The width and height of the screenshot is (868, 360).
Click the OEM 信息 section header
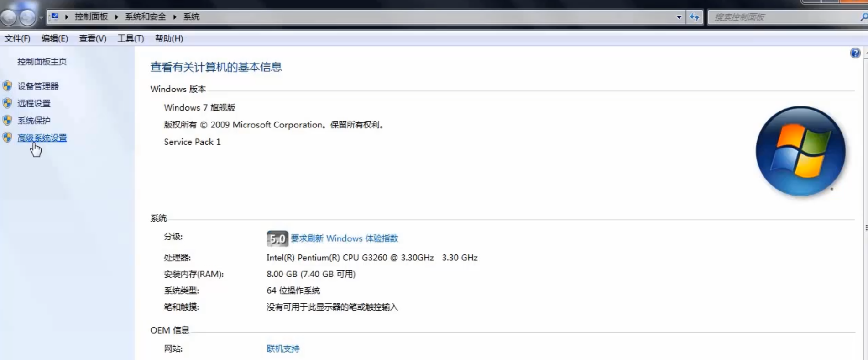170,330
